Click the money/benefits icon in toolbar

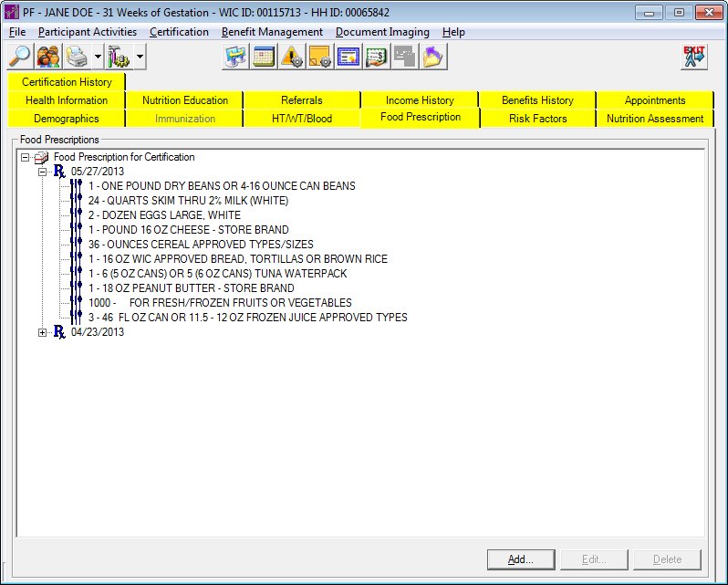pyautogui.click(x=376, y=57)
